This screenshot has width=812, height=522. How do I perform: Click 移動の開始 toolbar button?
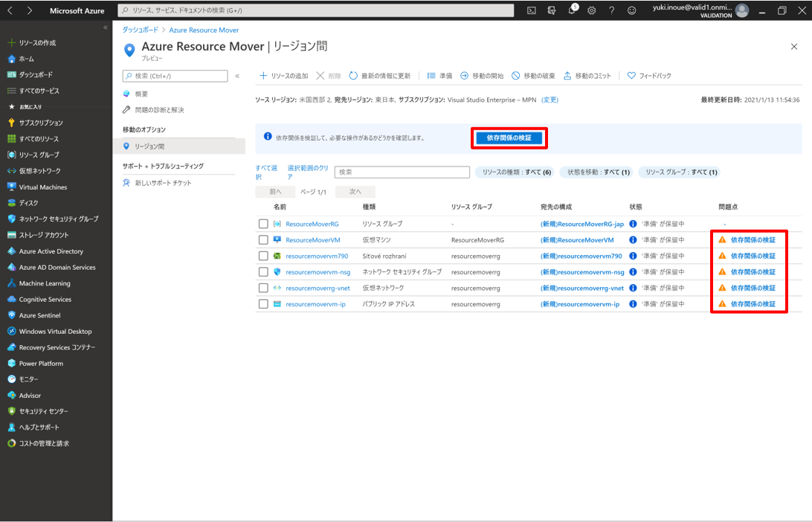click(x=482, y=76)
